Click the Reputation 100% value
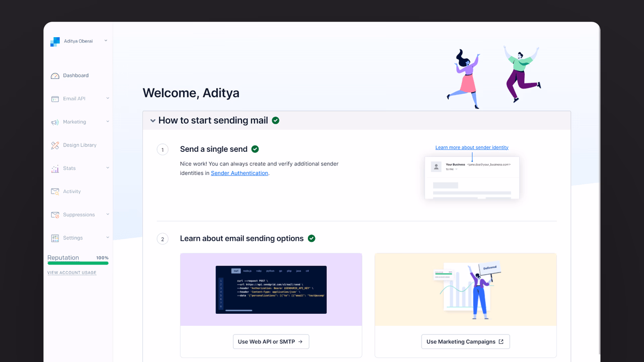Screen dimensions: 644x362 coord(102,258)
